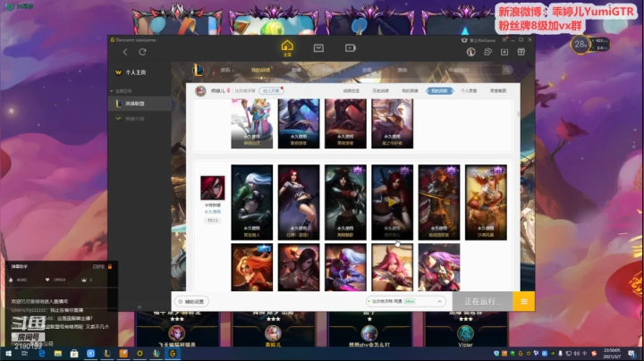Open Windows Start menu
The width and height of the screenshot is (644, 361).
pos(8,353)
